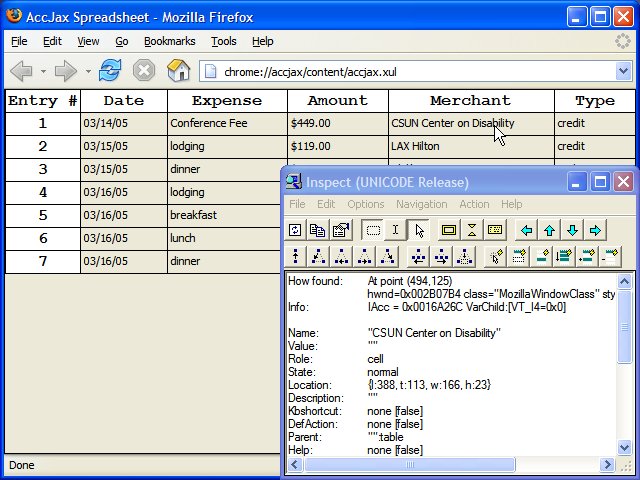This screenshot has height=480, width=640.
Task: Open the Forward button history dropdown arrow
Action: pos(88,71)
